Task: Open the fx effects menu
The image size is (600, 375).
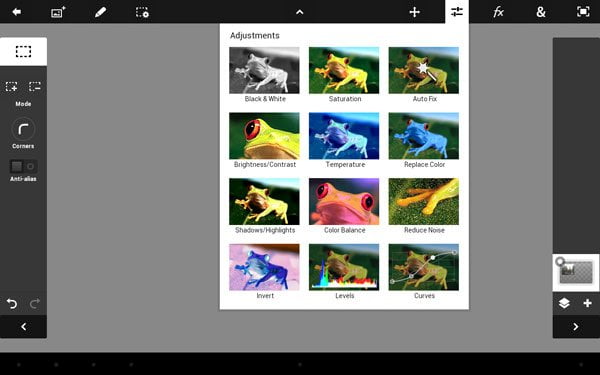Action: [498, 12]
